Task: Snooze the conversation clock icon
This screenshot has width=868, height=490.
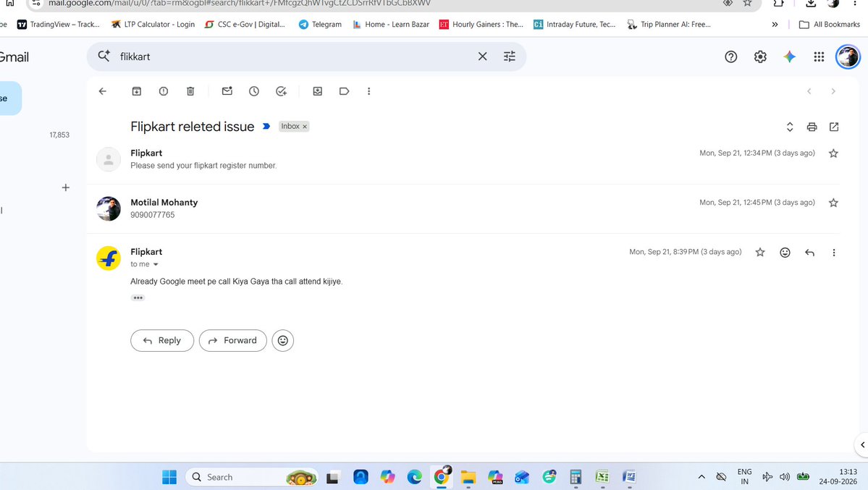Action: pyautogui.click(x=254, y=91)
